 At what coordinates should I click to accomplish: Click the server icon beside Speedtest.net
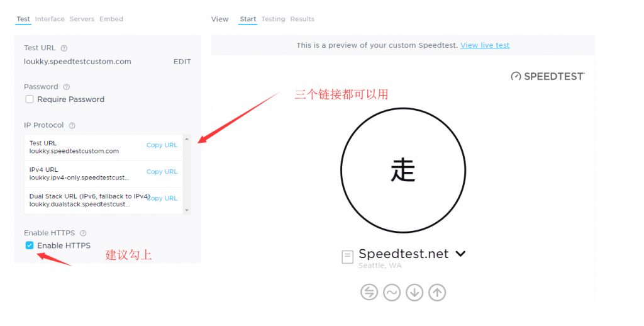tap(347, 257)
